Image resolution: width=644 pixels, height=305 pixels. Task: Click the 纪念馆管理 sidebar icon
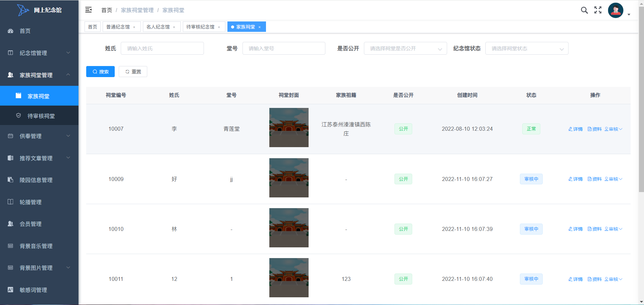10,53
